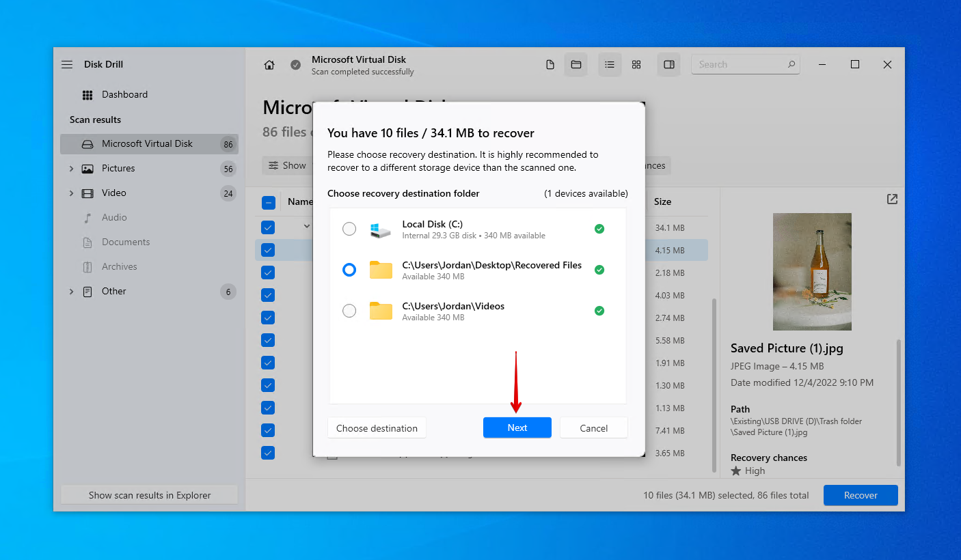Click Next to confirm recovery destination
This screenshot has height=560, width=961.
[x=517, y=428]
